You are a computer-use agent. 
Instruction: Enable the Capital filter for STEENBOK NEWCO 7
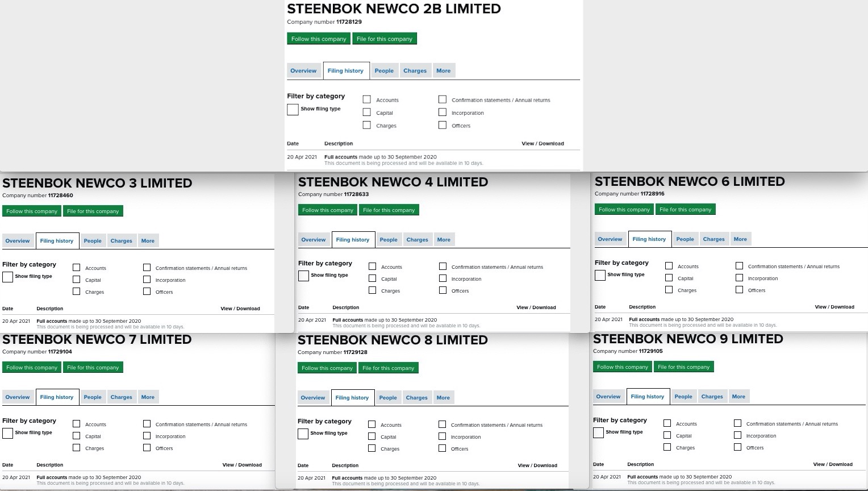coord(77,436)
